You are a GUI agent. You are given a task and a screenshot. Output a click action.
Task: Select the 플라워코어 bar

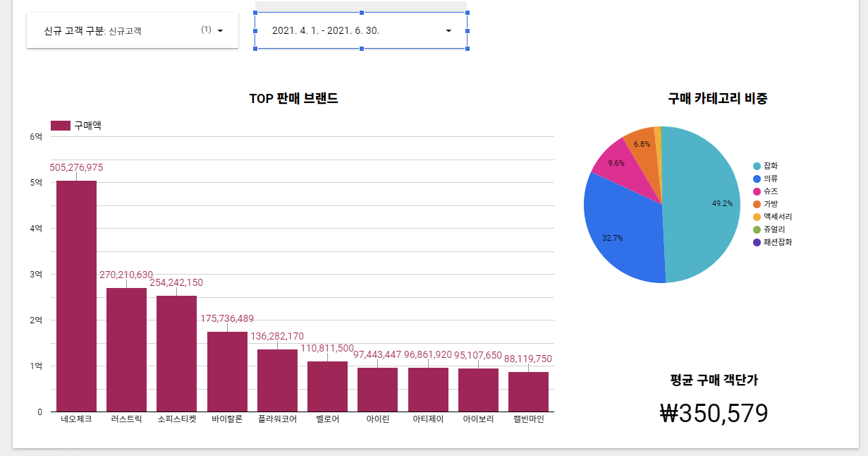pos(277,380)
